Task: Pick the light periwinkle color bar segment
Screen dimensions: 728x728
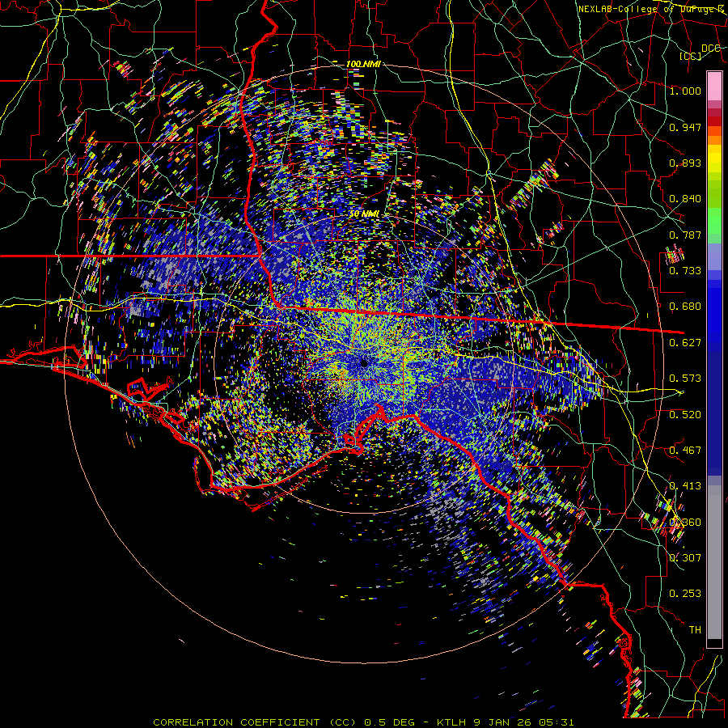Action: pos(714,256)
